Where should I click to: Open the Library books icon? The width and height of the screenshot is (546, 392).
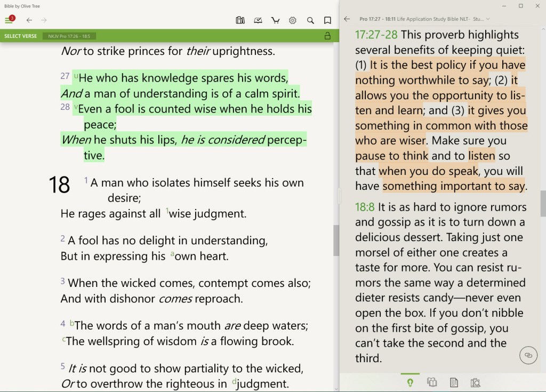tap(240, 20)
